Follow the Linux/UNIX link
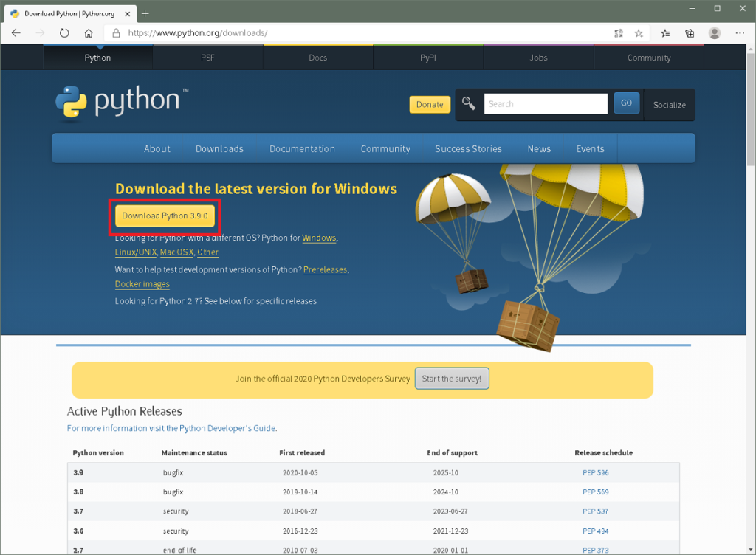756x555 pixels. [136, 252]
